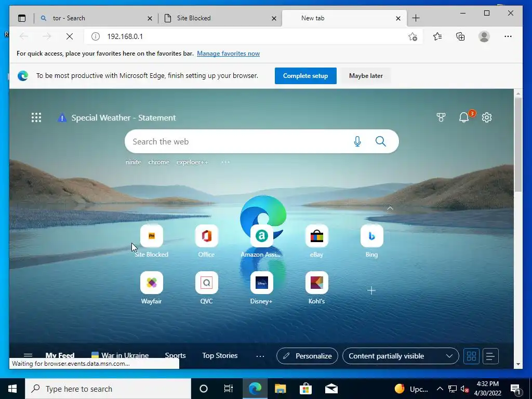Open the Windows Start menu
532x399 pixels.
click(12, 389)
